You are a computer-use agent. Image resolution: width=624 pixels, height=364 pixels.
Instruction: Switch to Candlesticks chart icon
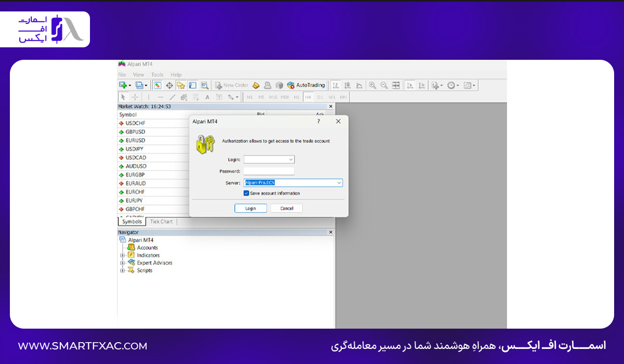[347, 85]
